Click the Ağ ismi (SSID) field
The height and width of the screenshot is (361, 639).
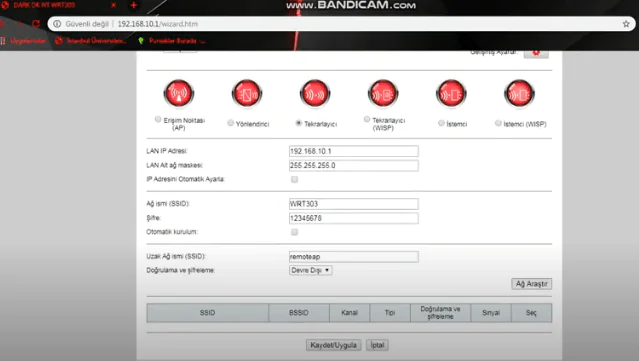pos(353,204)
